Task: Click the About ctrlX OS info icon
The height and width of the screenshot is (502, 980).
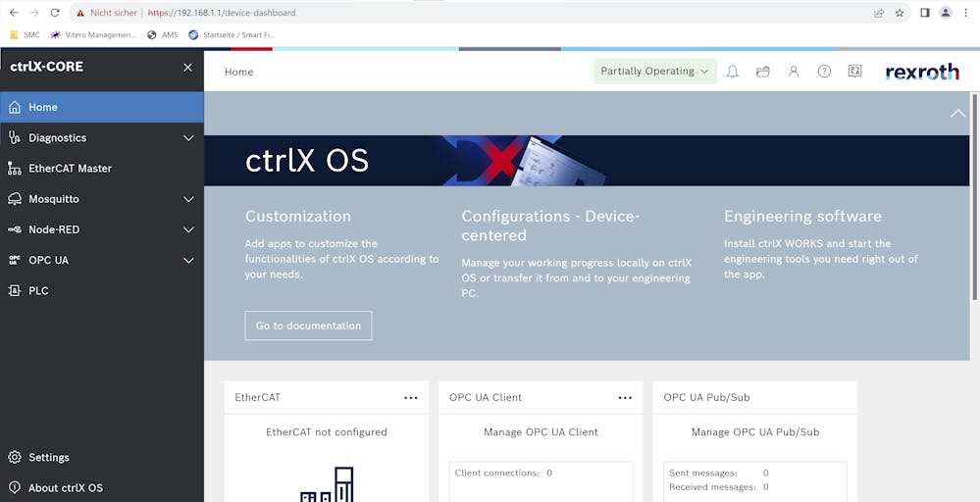Action: click(x=15, y=488)
